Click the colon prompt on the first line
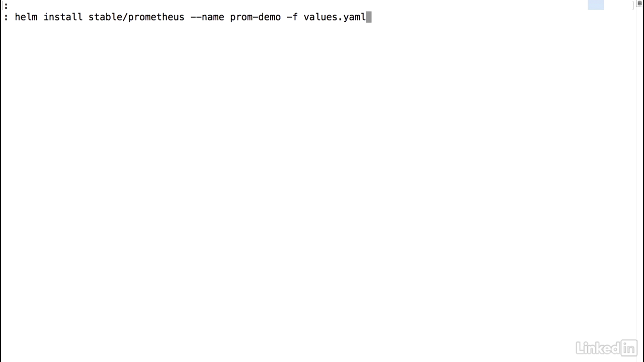Viewport: 644px width, 362px height. (x=6, y=7)
